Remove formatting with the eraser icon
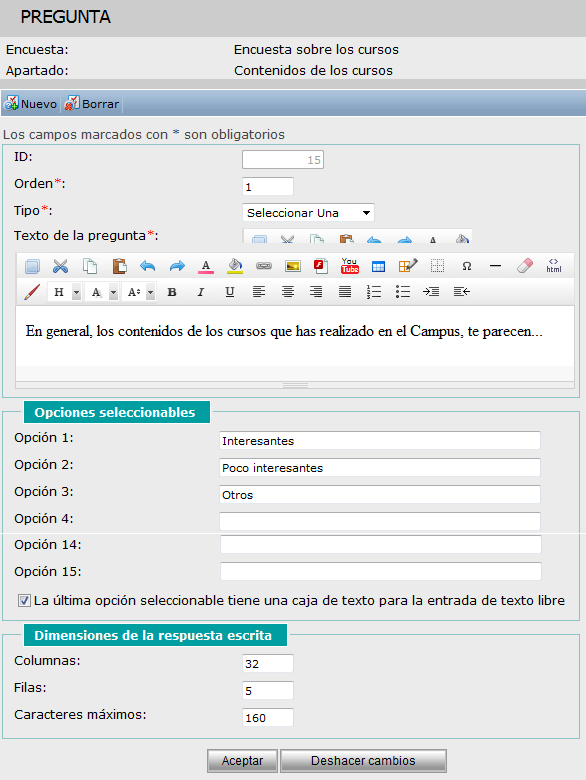 point(524,266)
